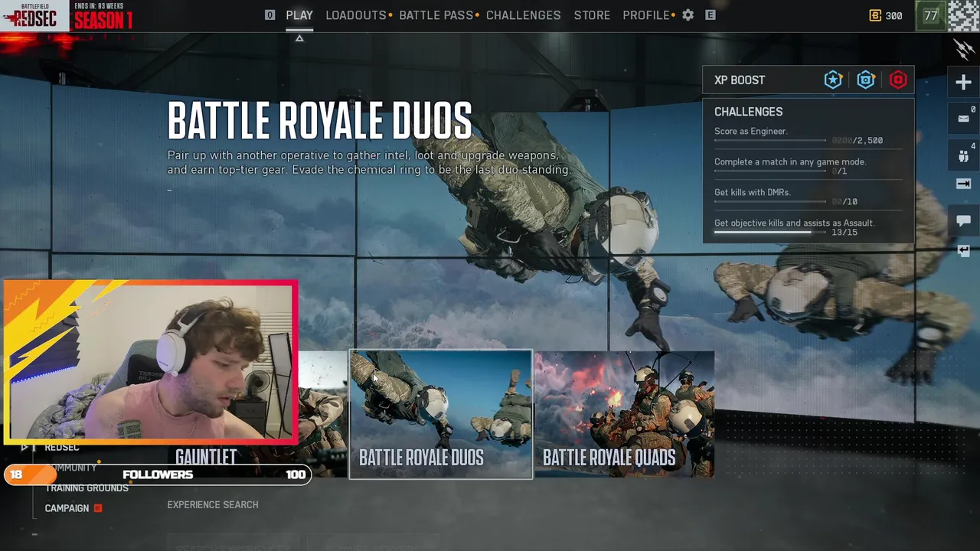980x551 pixels.
Task: Click Complete a match challenge text
Action: coord(790,161)
